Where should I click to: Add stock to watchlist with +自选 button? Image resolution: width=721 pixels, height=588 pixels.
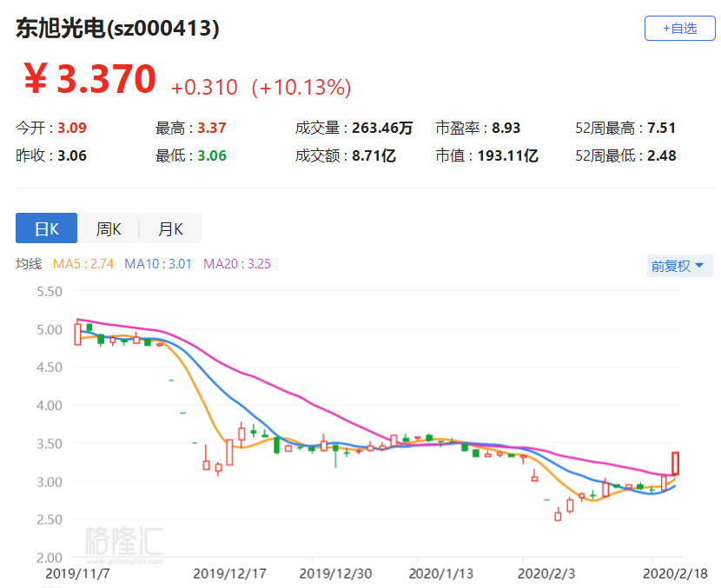tap(679, 29)
